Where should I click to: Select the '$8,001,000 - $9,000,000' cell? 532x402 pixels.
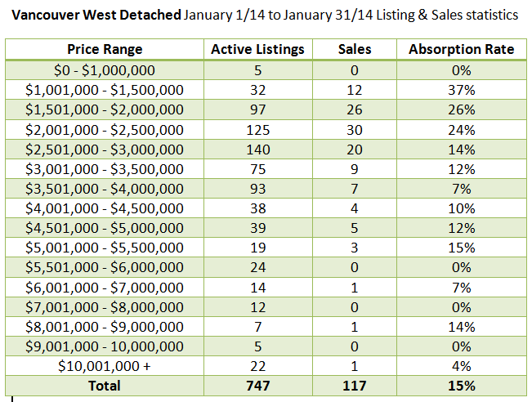(x=105, y=327)
